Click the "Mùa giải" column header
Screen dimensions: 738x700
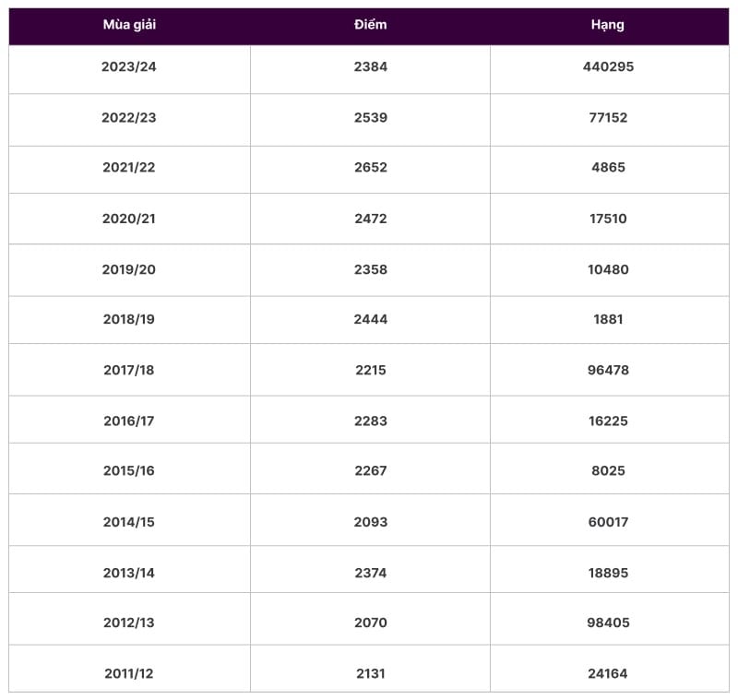129,25
